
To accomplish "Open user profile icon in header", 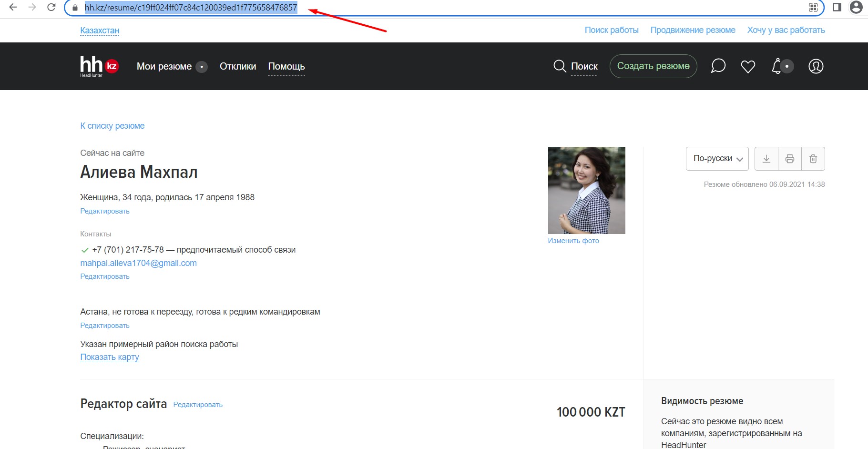I will point(816,66).
